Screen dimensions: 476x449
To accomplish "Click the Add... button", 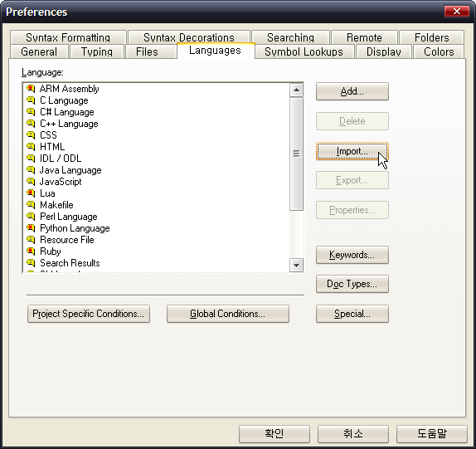I will pos(352,91).
